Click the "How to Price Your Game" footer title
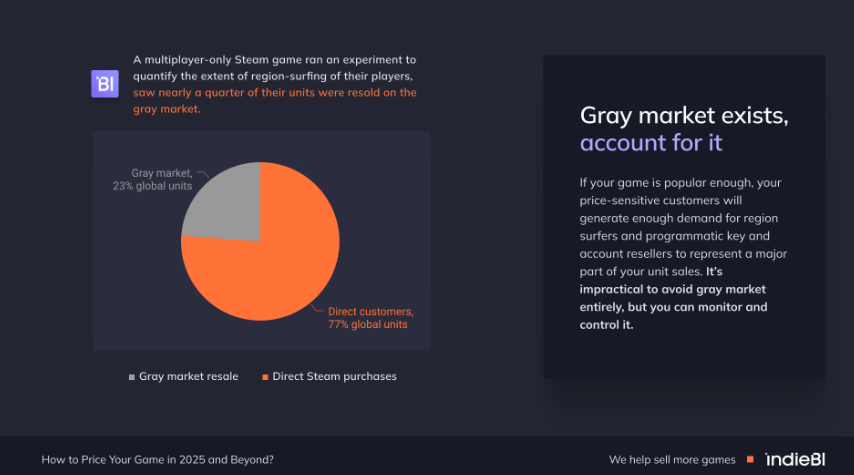The height and width of the screenshot is (475, 854). click(x=157, y=460)
